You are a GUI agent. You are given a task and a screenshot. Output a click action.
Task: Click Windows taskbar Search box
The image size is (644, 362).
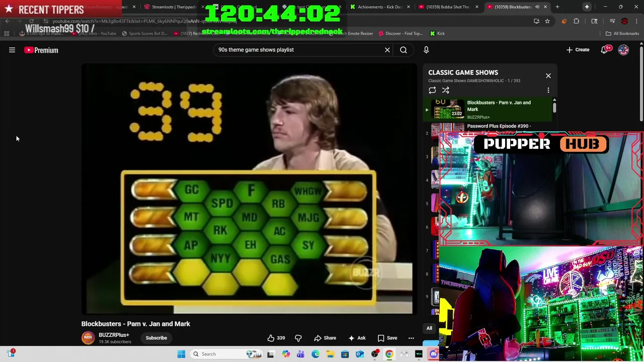click(226, 354)
